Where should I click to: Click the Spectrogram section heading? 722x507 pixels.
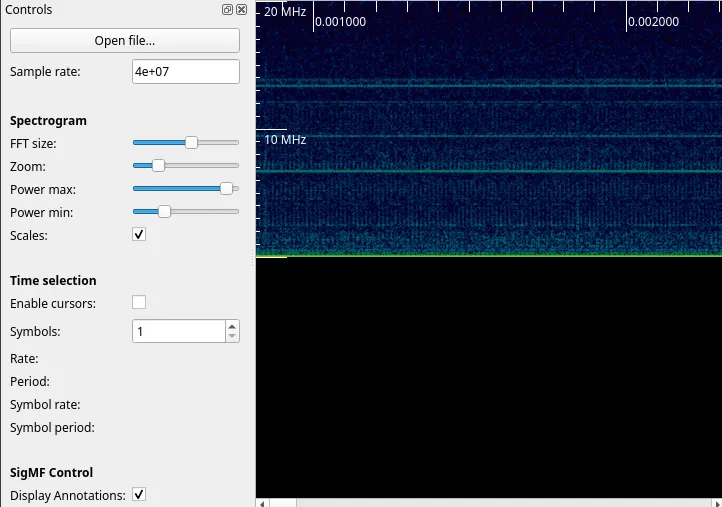point(48,121)
